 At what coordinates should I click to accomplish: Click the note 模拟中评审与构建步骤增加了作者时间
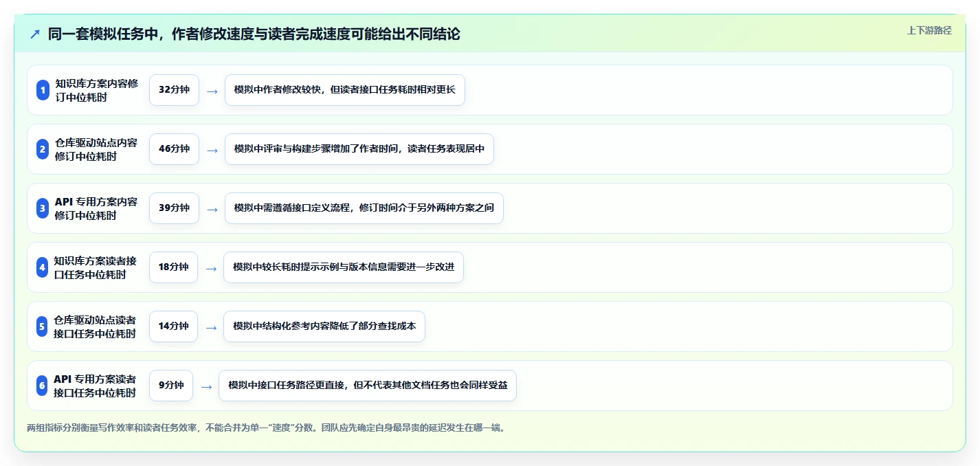tap(359, 149)
